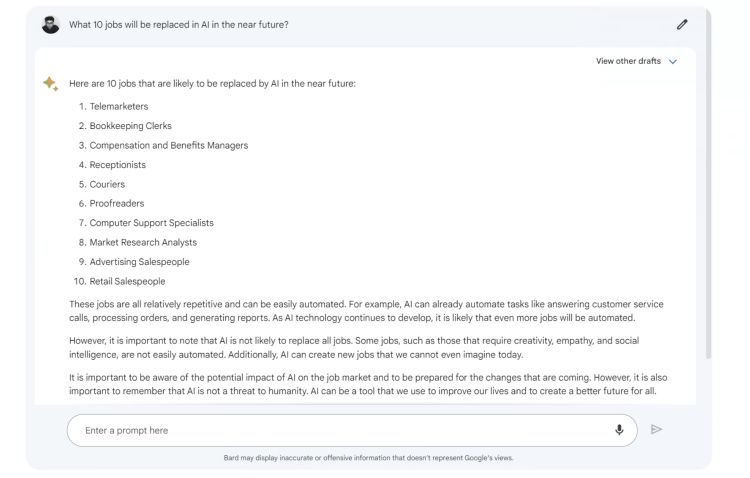Image resolution: width=750 pixels, height=478 pixels.
Task: Click the user profile avatar
Action: pyautogui.click(x=51, y=24)
